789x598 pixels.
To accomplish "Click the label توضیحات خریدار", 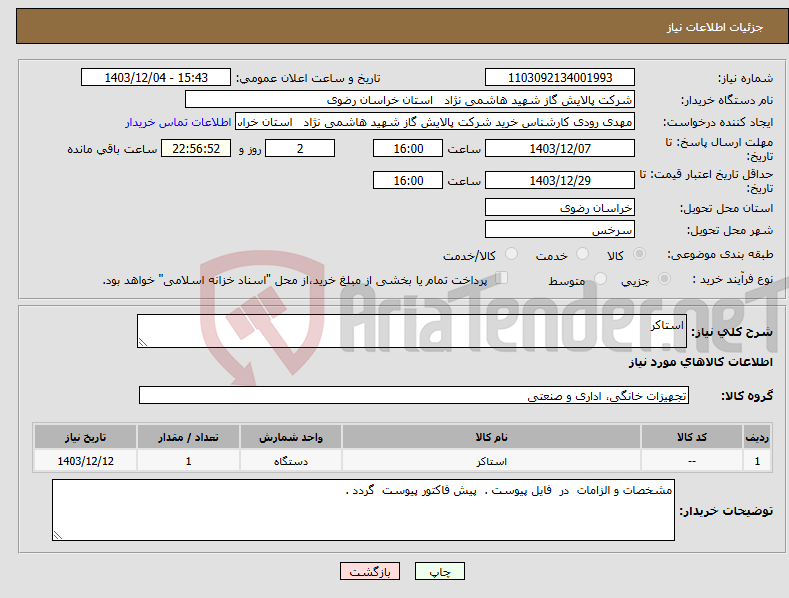I will 726,511.
